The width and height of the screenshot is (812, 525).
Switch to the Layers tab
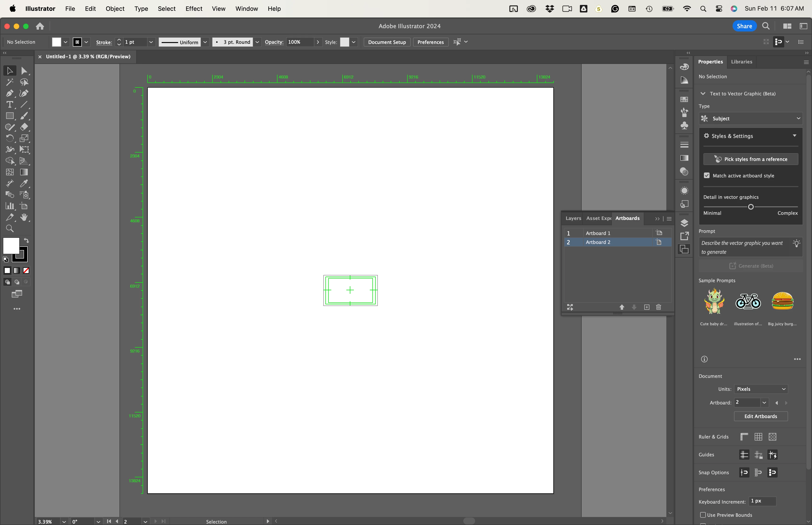tap(573, 218)
